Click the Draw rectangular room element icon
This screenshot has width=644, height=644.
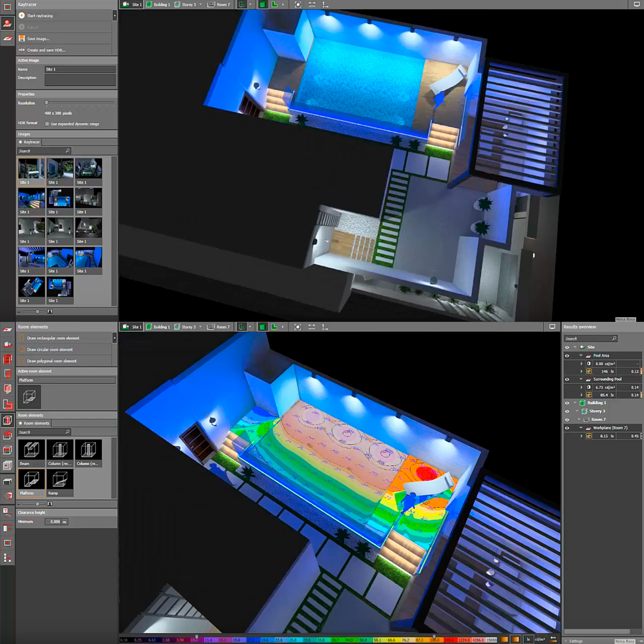(x=22, y=338)
